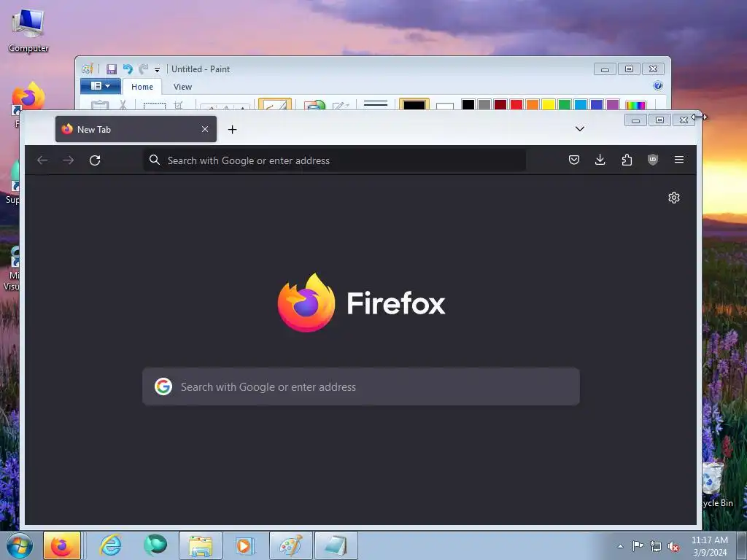This screenshot has width=747, height=560.
Task: Pick the red color swatch in Paint
Action: 516,104
